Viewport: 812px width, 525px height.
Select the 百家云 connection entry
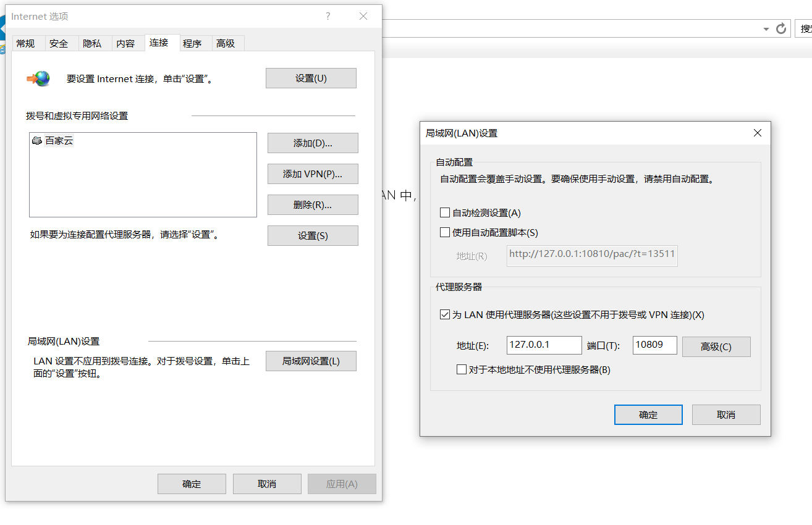[x=53, y=141]
